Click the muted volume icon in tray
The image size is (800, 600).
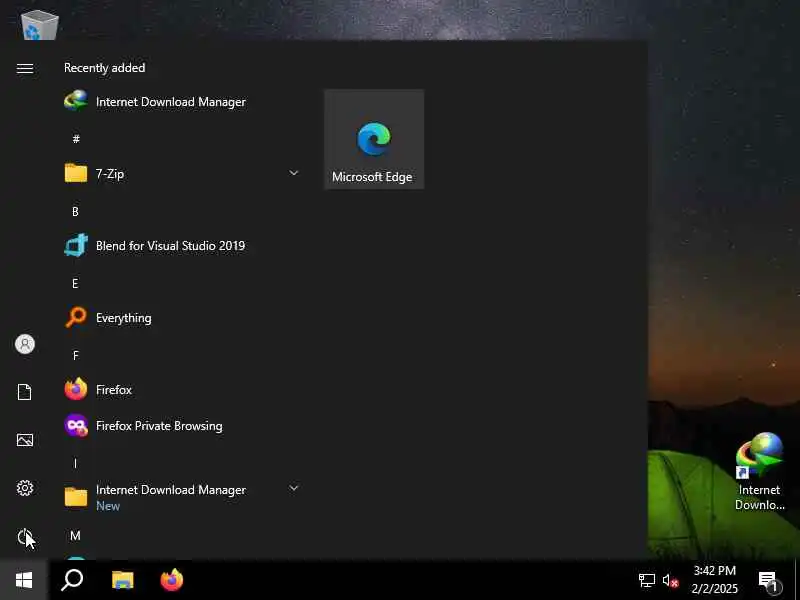tap(670, 581)
